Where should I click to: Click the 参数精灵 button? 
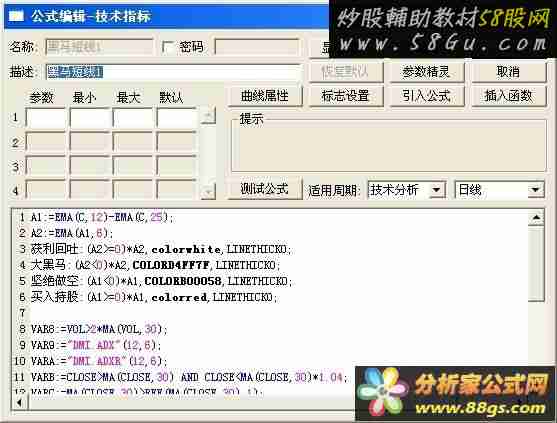click(x=427, y=72)
